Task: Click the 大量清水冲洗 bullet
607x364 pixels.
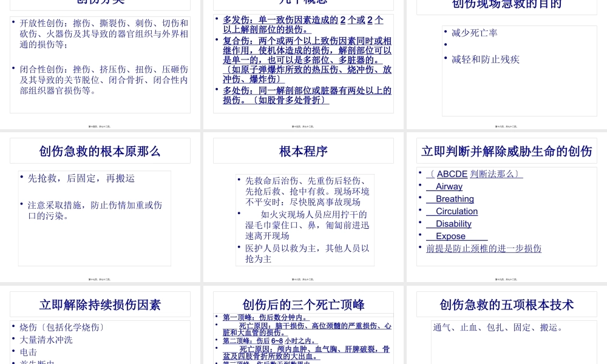Action: coord(46,340)
